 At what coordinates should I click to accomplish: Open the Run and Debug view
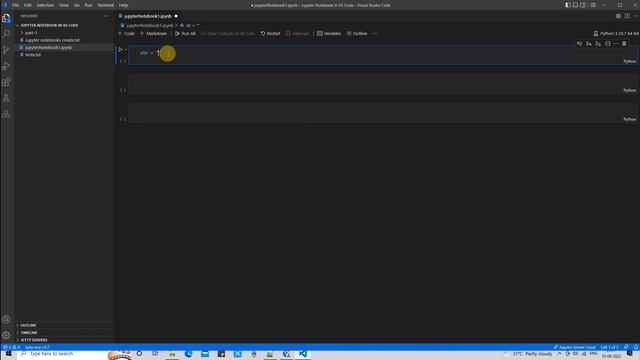pyautogui.click(x=6, y=66)
